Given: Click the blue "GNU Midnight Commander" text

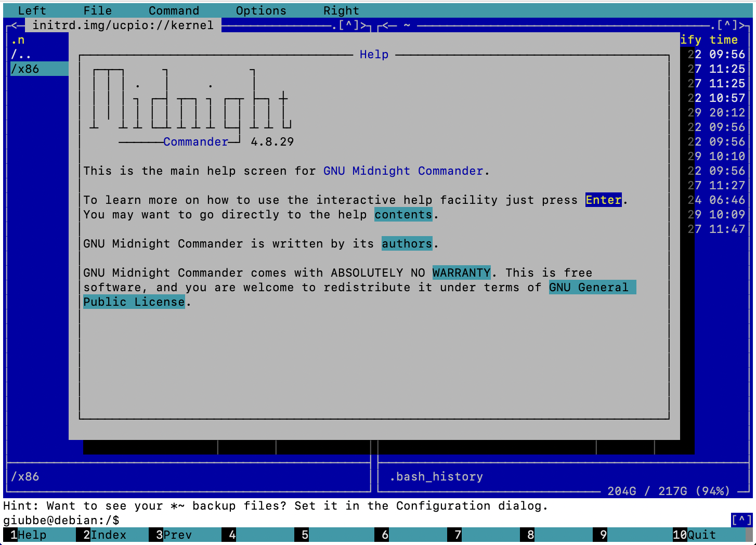Looking at the screenshot, I should [403, 171].
